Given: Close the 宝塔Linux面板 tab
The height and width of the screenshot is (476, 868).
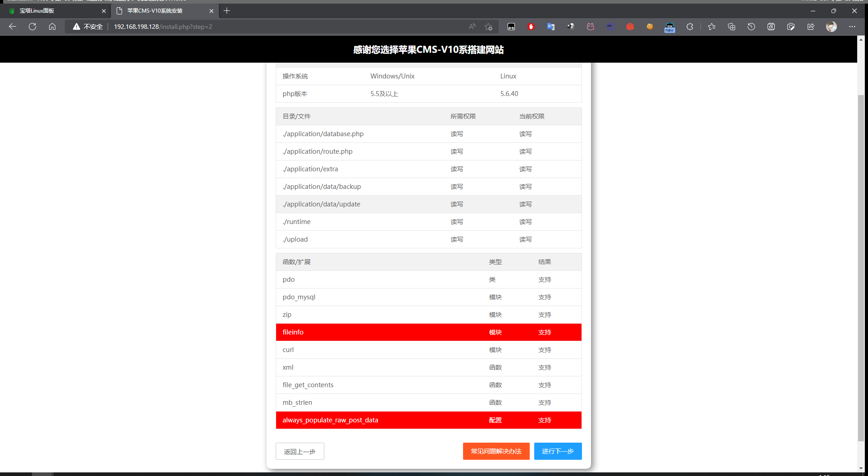Looking at the screenshot, I should (104, 11).
